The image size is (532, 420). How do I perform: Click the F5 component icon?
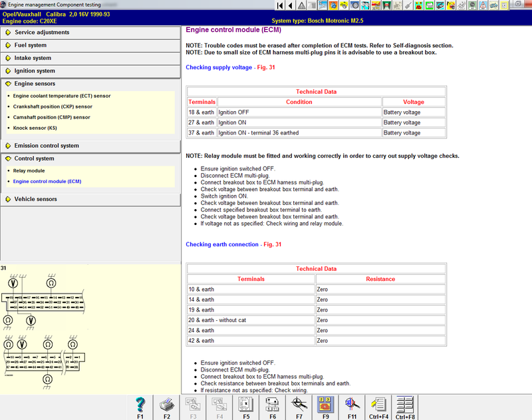coord(246,407)
